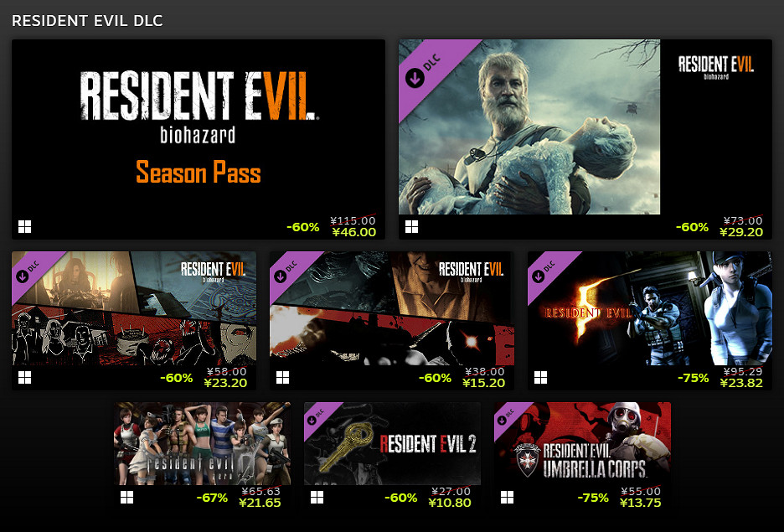Open the Umbrella Corps DLC artwork
Viewport: 784px width, 532px height.
click(582, 443)
